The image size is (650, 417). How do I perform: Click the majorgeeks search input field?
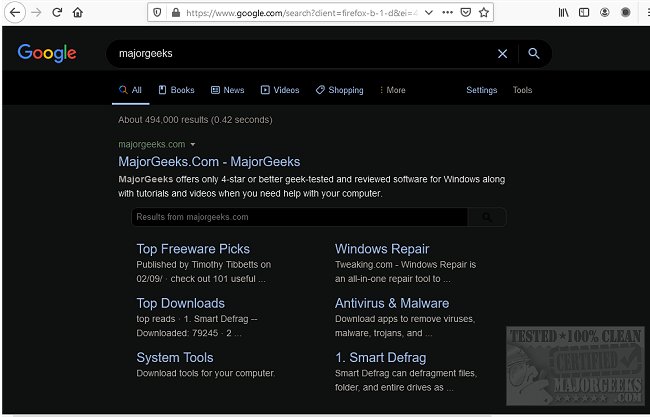point(303,53)
